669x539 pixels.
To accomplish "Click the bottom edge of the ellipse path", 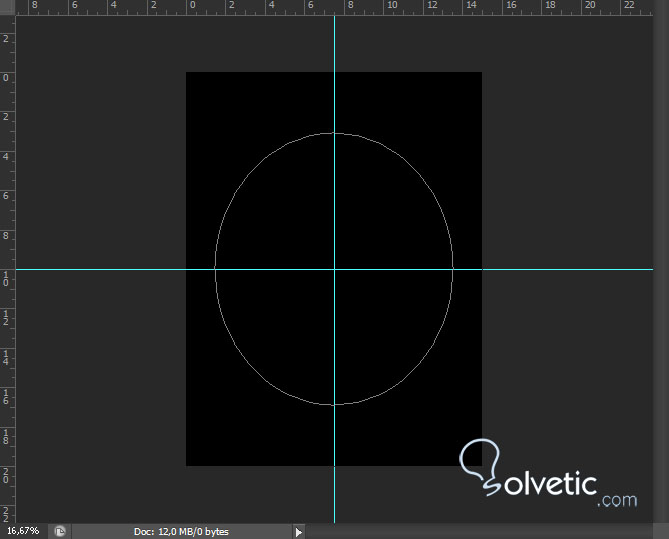I will (x=334, y=404).
